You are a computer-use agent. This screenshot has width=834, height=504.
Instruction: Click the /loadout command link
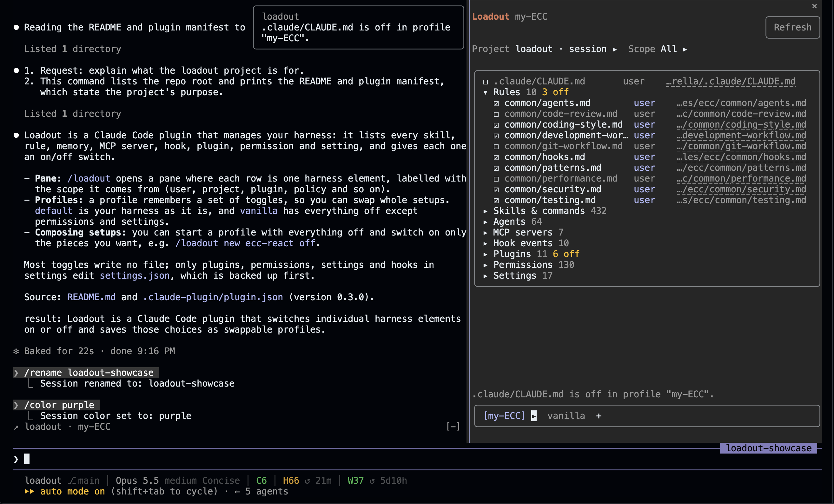click(x=89, y=179)
